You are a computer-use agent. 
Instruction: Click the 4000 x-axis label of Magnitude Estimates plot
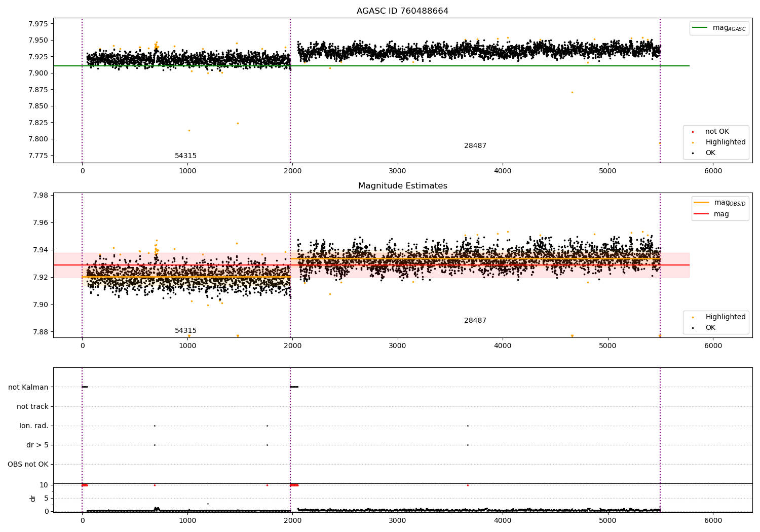(503, 346)
